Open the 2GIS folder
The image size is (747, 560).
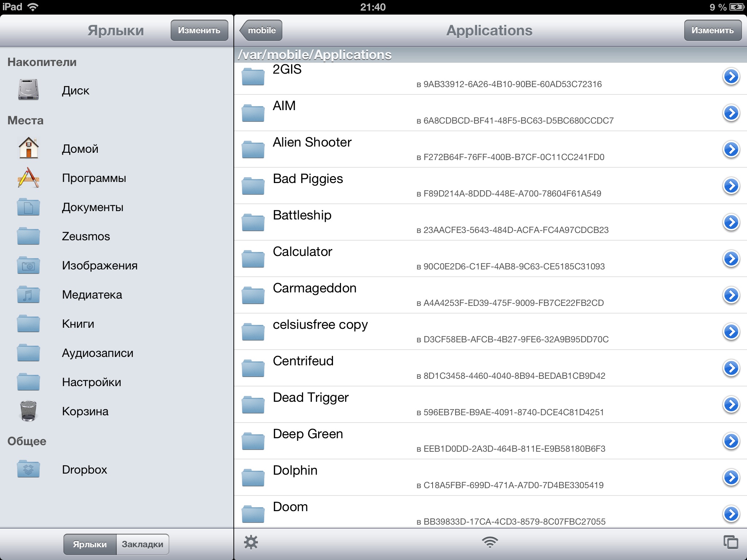(x=491, y=78)
